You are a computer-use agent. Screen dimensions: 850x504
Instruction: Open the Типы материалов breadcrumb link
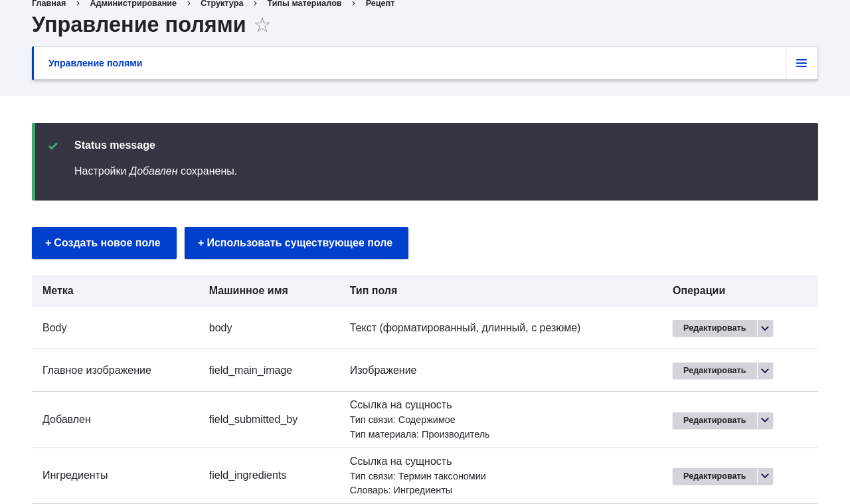tap(304, 4)
